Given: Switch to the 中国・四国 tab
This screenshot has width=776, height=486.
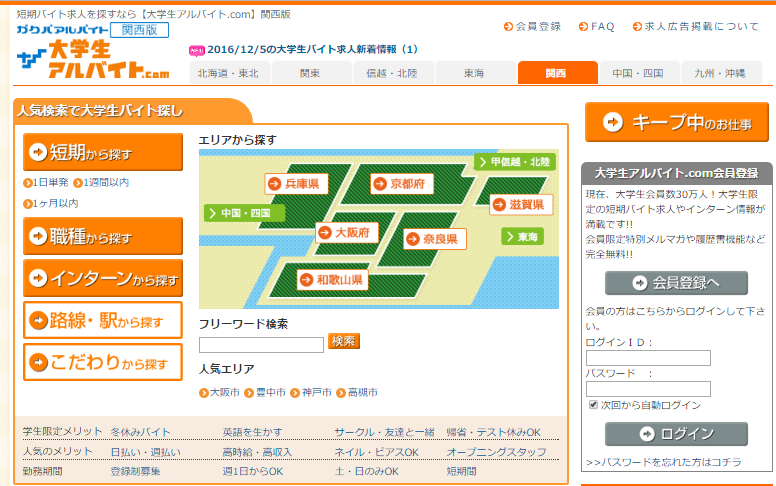Looking at the screenshot, I should (638, 73).
